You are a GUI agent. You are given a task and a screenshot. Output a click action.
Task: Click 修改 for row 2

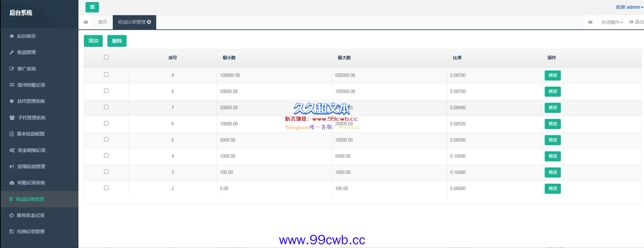tap(553, 188)
